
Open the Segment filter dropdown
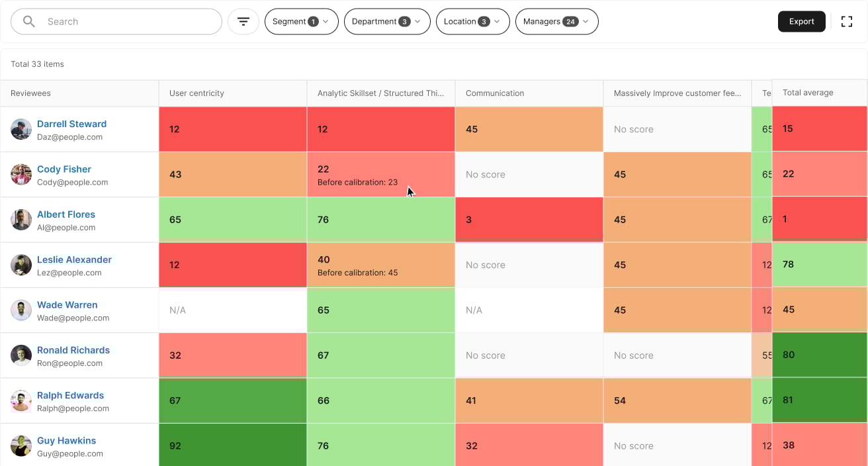(301, 21)
